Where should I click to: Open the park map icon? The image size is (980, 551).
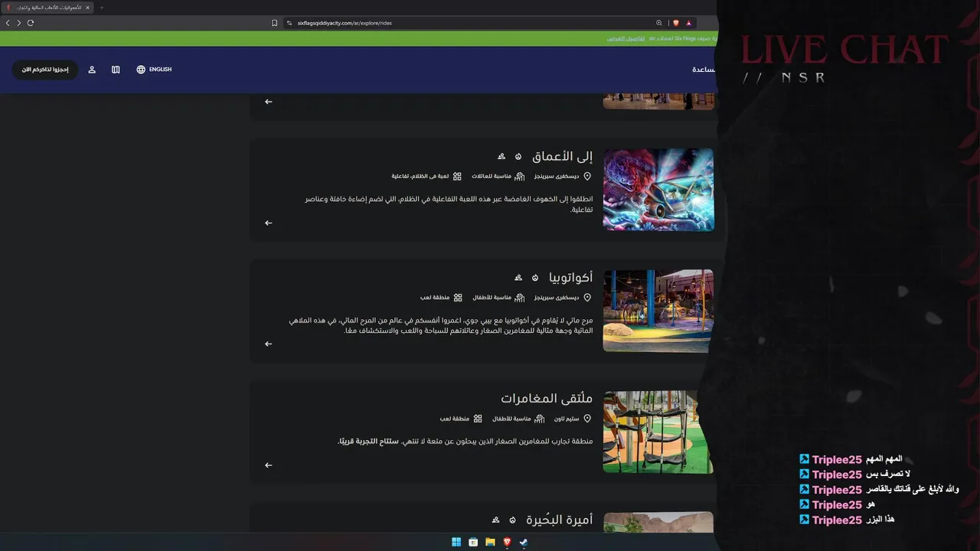pos(116,70)
